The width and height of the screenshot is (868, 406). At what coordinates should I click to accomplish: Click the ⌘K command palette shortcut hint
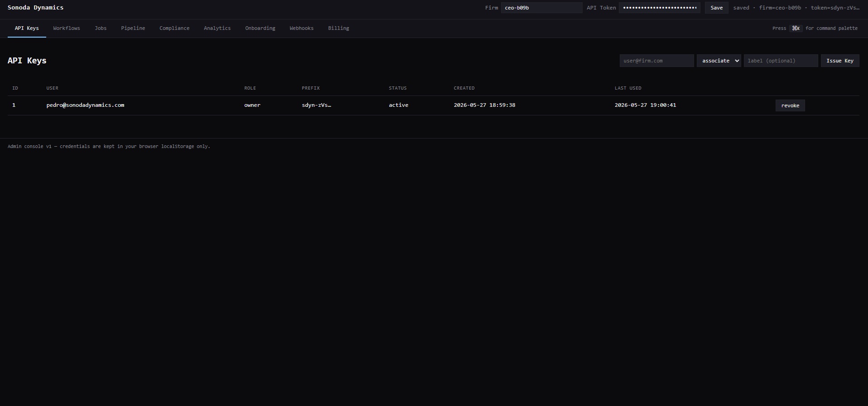pos(796,28)
